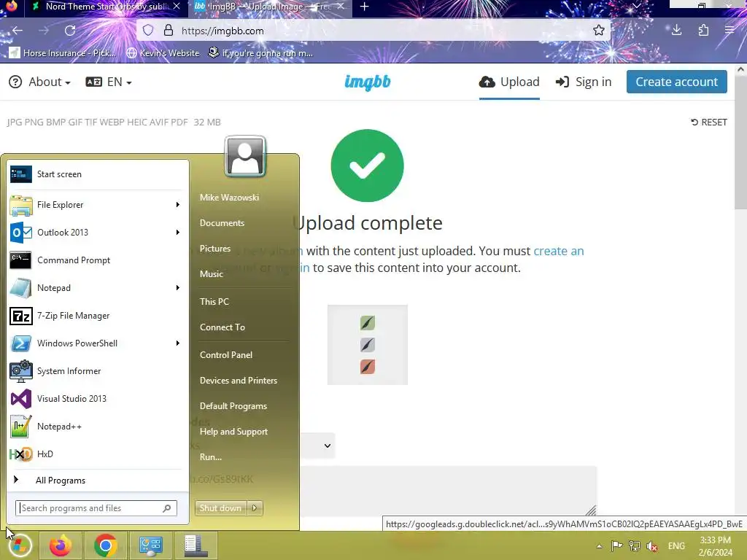
Task: Open Control Panel from the Start menu
Action: [x=226, y=355]
